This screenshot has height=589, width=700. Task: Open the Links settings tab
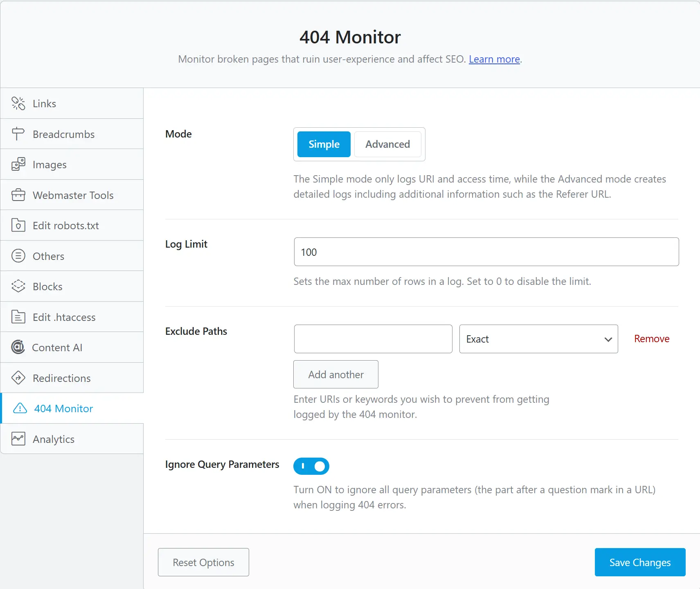(x=72, y=104)
